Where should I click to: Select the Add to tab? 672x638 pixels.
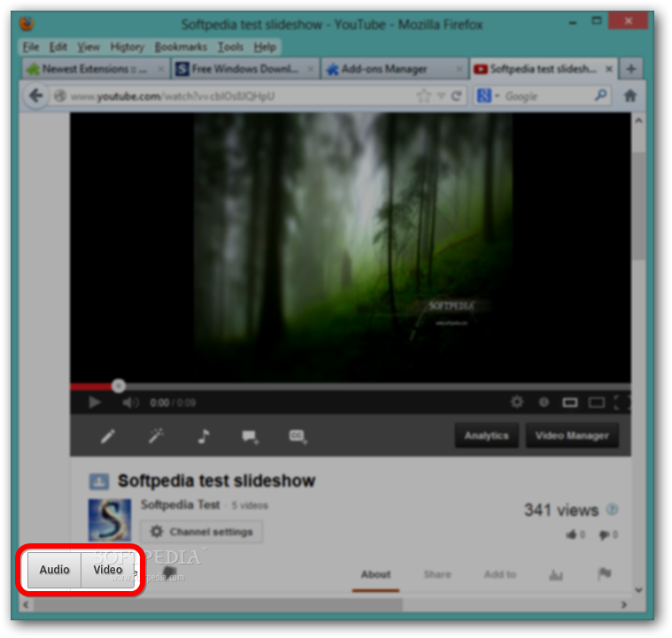(499, 574)
